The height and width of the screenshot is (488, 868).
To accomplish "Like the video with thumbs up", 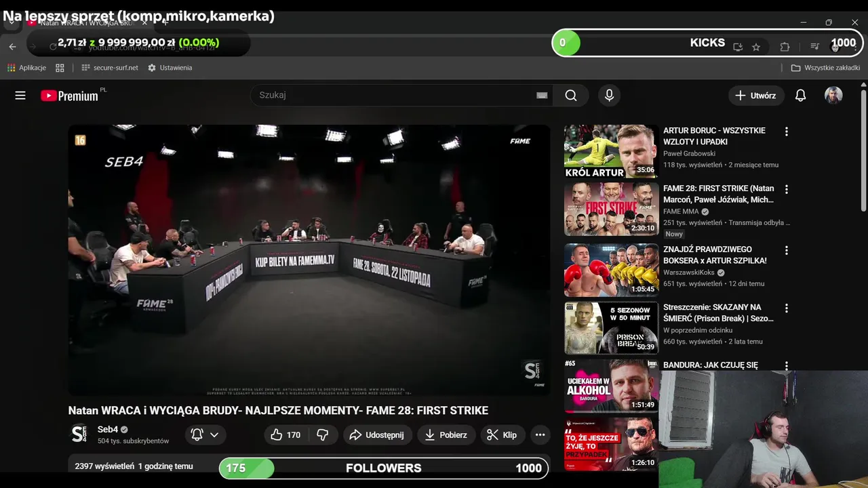I will 285,435.
